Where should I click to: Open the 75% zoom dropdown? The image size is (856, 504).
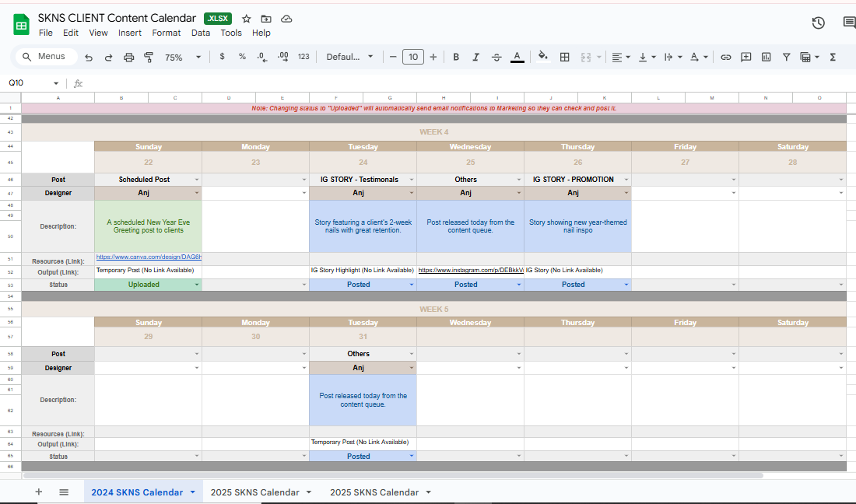(x=182, y=57)
